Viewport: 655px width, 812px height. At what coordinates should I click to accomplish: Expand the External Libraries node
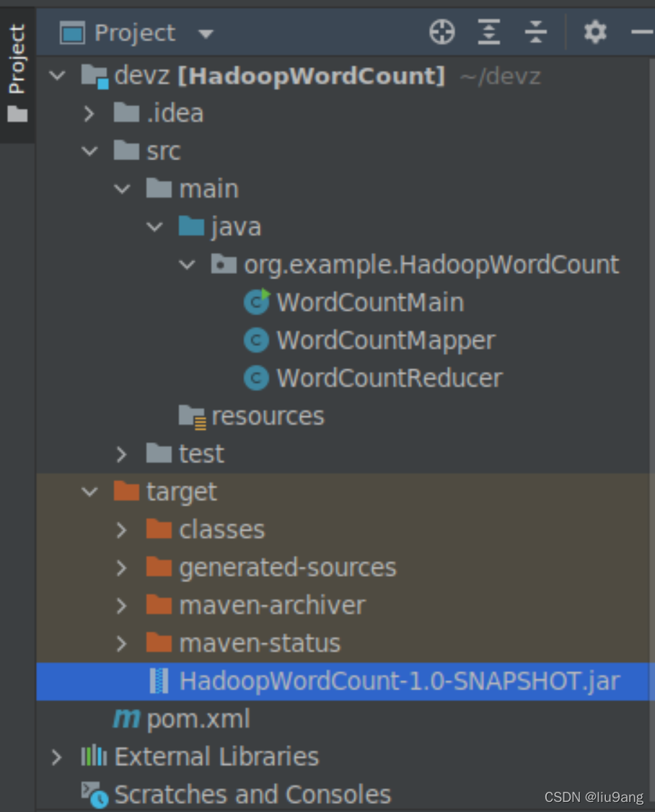(56, 757)
